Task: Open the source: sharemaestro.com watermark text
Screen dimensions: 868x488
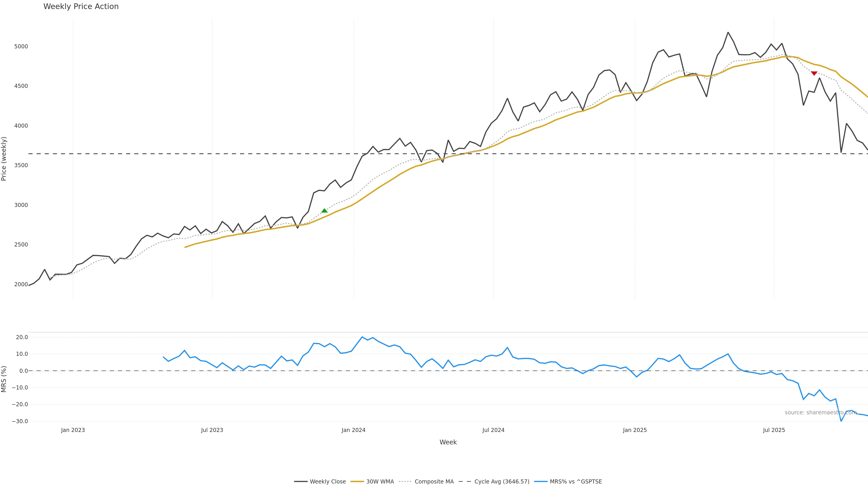Action: coord(821,413)
